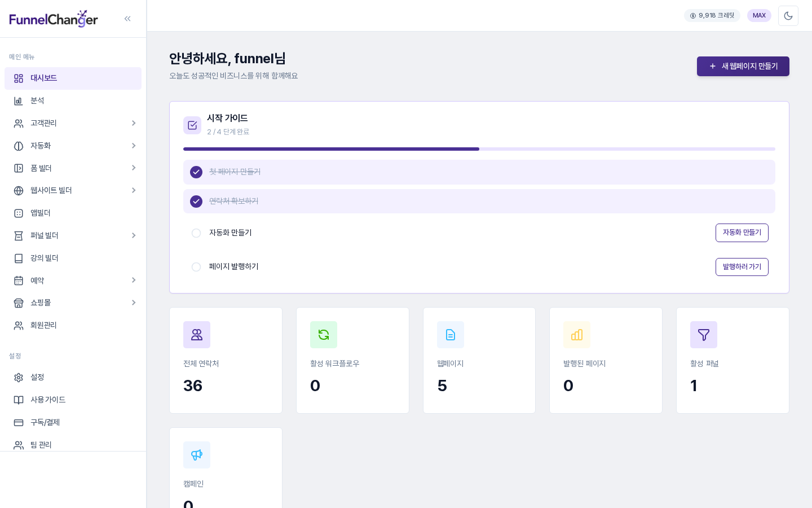Click the active workflow refresh icon

[x=324, y=335]
